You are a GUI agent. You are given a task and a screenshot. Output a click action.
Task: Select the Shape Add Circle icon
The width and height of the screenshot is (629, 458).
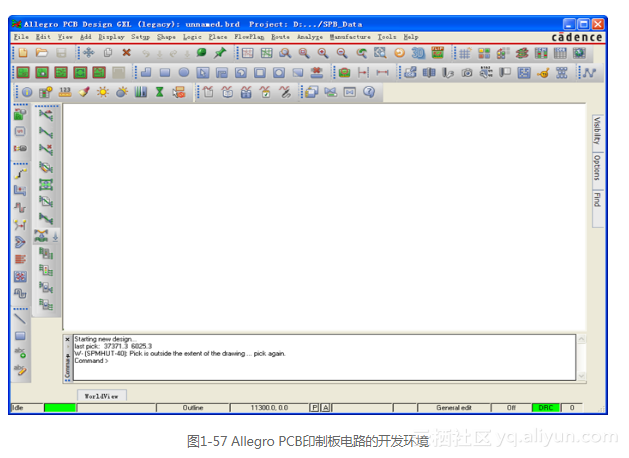(x=184, y=73)
